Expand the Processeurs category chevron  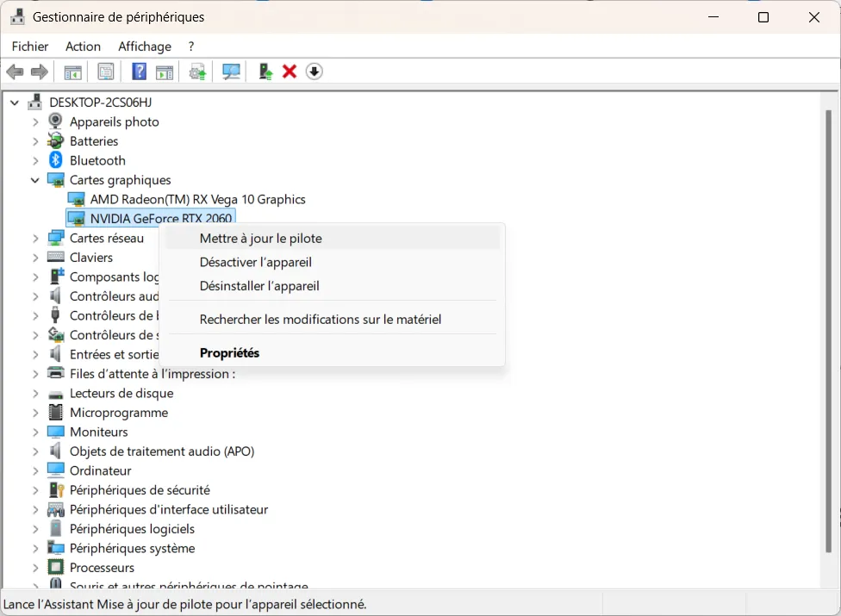[x=35, y=567]
